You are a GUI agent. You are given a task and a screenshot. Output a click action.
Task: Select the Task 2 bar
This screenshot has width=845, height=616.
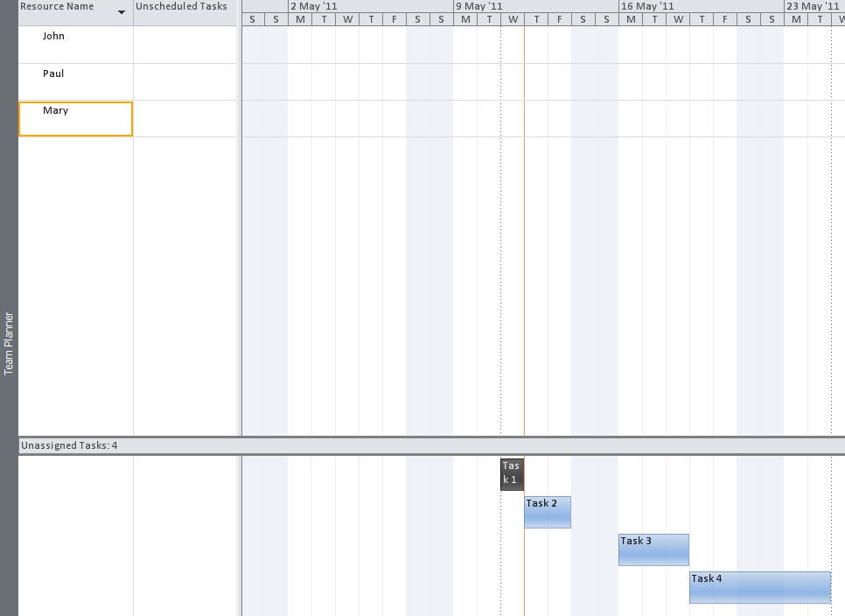coord(547,512)
